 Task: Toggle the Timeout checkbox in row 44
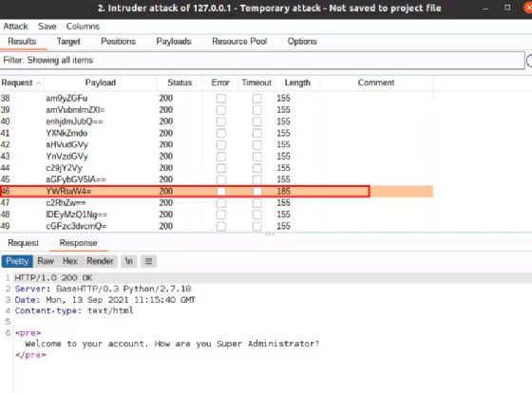coord(257,168)
